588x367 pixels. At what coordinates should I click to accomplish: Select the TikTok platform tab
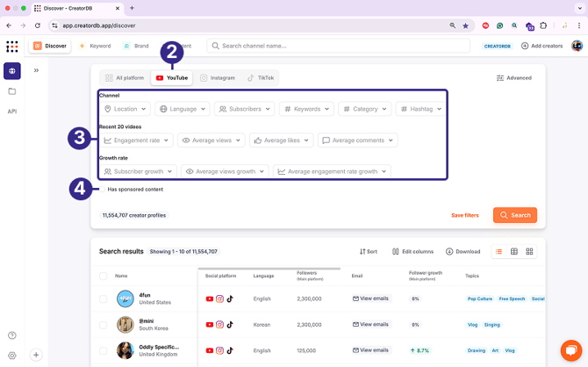tap(261, 77)
